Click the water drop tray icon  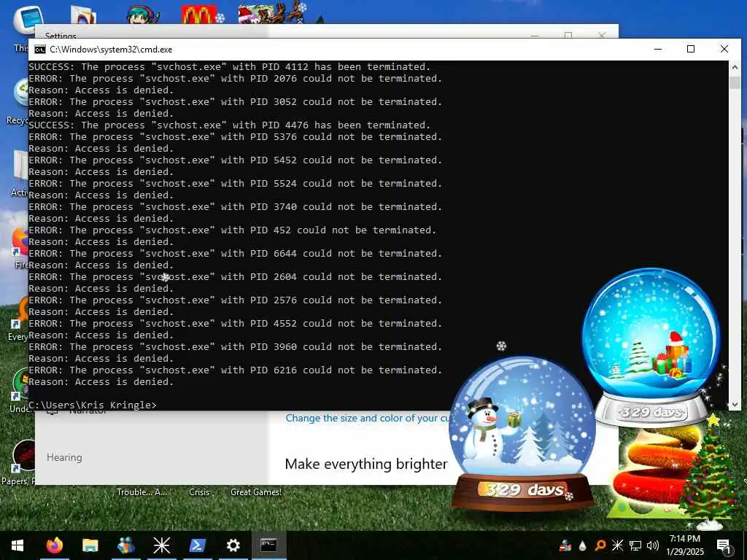click(582, 545)
